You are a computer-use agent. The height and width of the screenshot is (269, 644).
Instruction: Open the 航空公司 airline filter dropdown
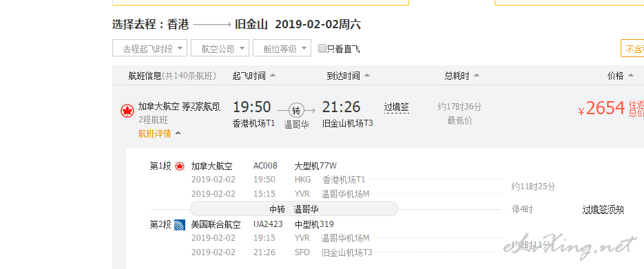pyautogui.click(x=220, y=48)
